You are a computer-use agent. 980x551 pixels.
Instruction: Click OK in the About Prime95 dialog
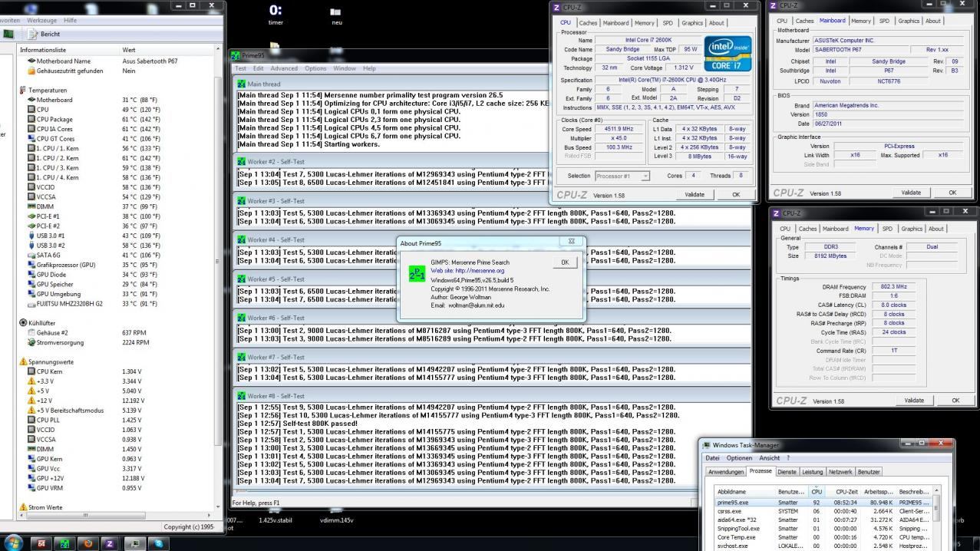[565, 262]
